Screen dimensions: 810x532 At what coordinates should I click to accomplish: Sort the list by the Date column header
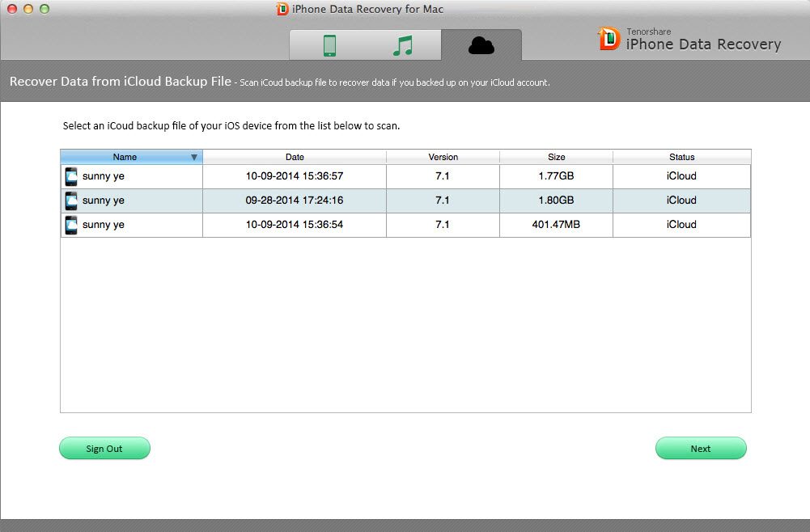coord(295,157)
